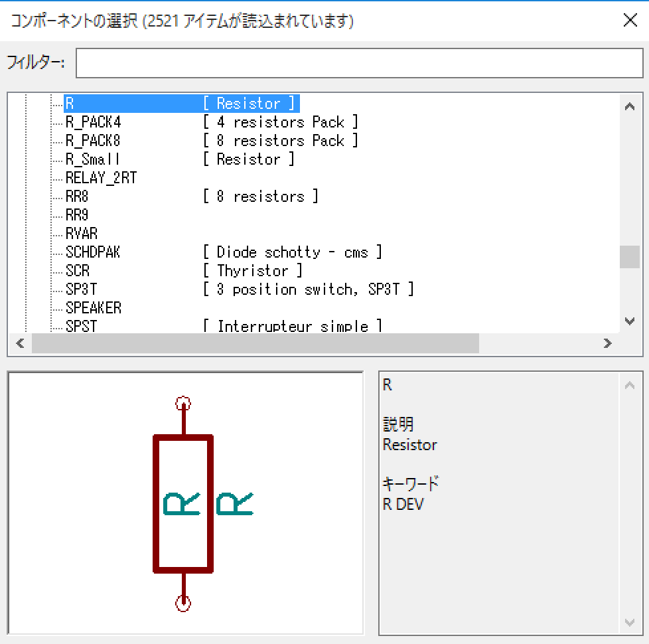This screenshot has width=649, height=644.
Task: Choose the R_Small component entry
Action: 180,159
